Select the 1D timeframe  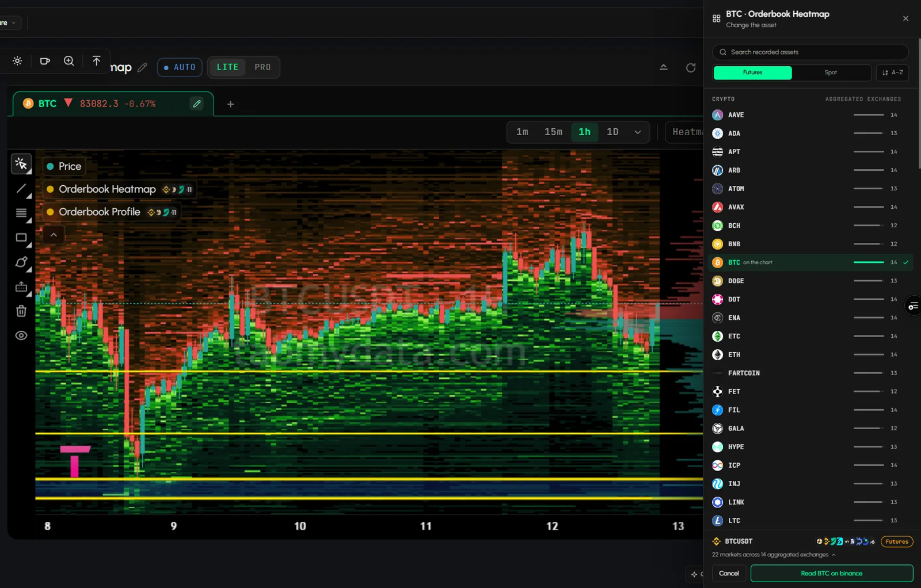click(x=612, y=132)
